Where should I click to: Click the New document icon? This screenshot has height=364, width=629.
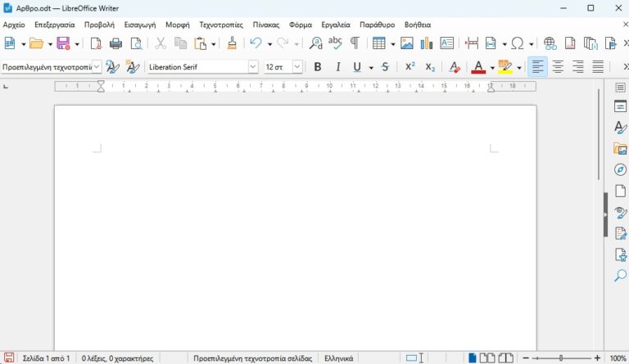(x=10, y=43)
